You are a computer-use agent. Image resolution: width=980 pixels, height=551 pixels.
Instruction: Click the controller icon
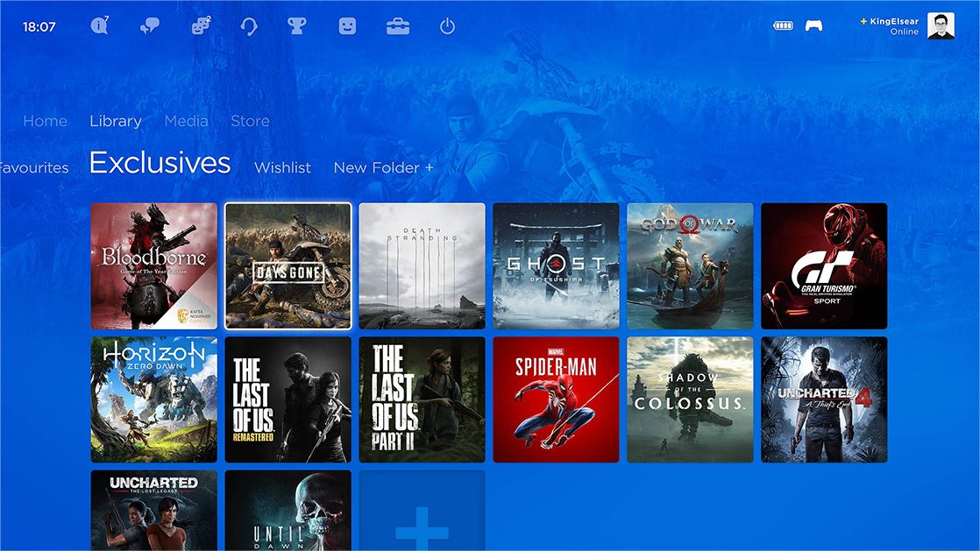tap(813, 25)
